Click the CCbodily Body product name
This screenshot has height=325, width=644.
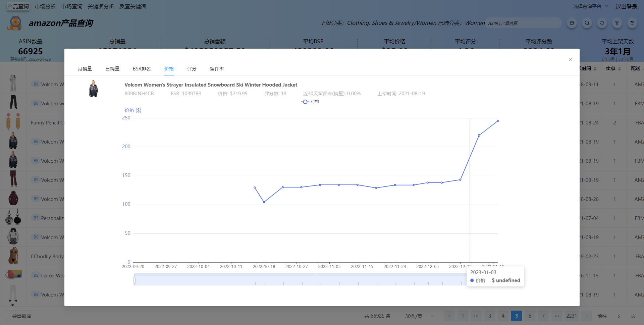47,257
